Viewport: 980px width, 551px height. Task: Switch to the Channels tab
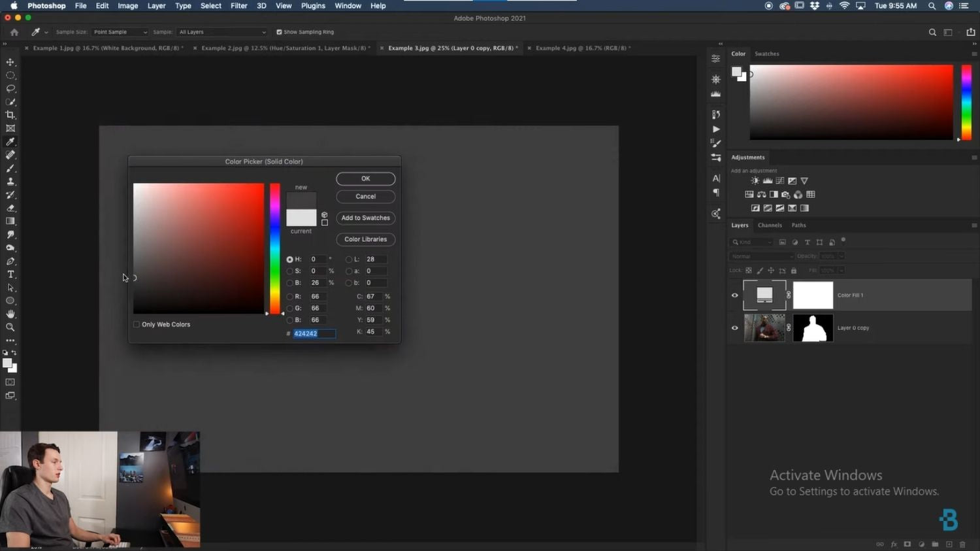pyautogui.click(x=770, y=225)
